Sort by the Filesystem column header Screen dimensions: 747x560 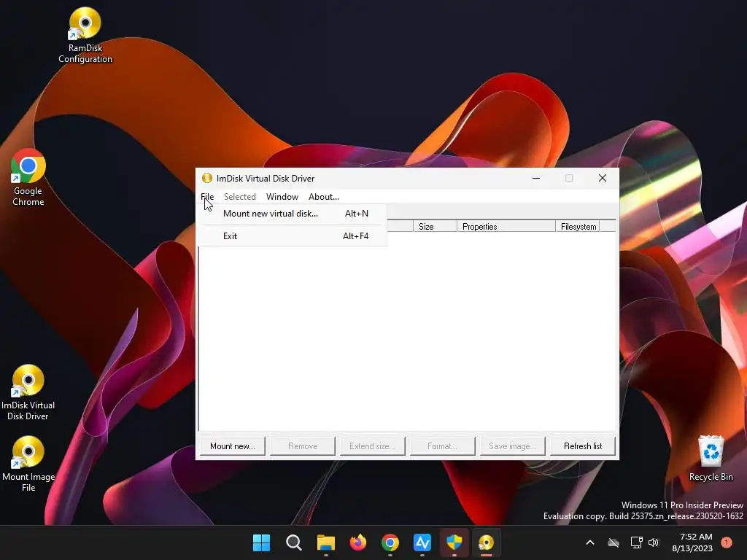coord(578,226)
